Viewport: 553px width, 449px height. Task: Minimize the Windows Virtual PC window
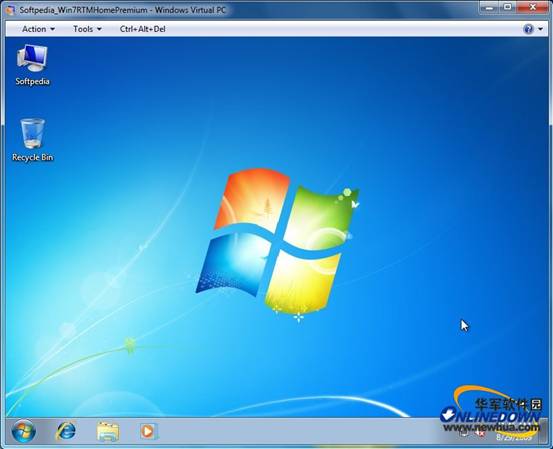[489, 7]
